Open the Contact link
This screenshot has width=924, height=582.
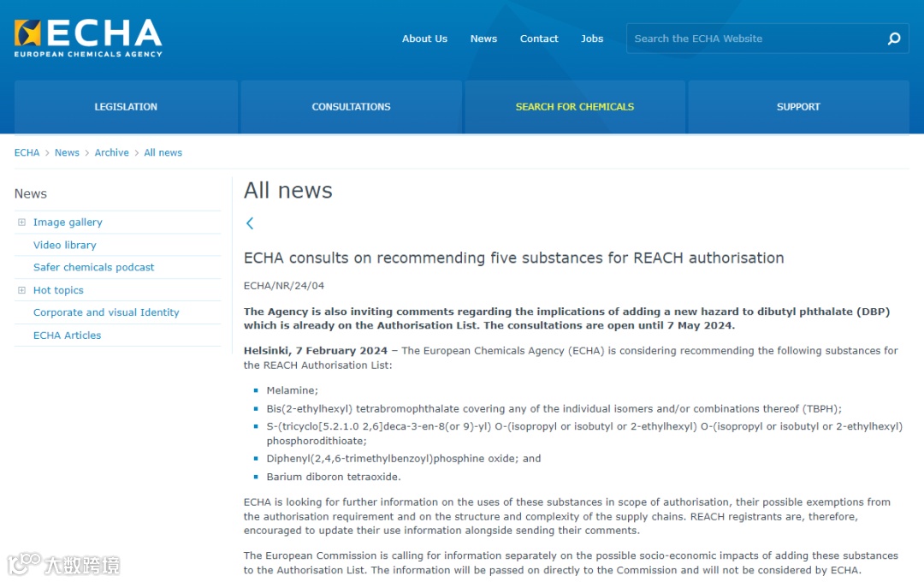pyautogui.click(x=539, y=39)
